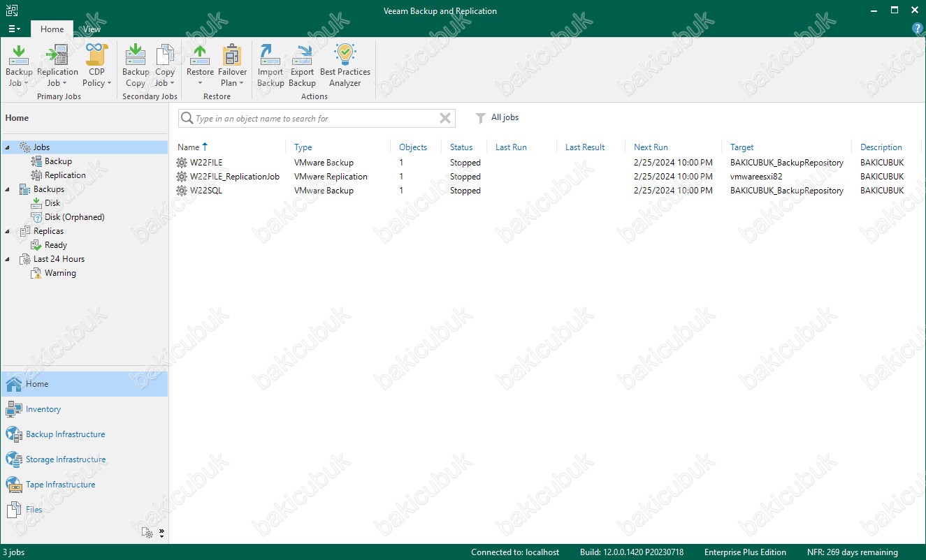Viewport: 926px width, 560px height.
Task: Collapse the Backups tree node
Action: coord(8,189)
